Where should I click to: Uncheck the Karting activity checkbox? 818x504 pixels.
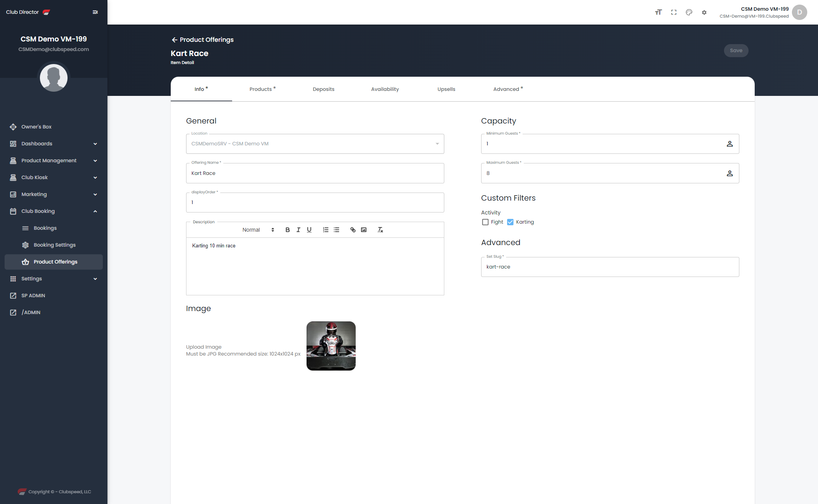(x=510, y=222)
